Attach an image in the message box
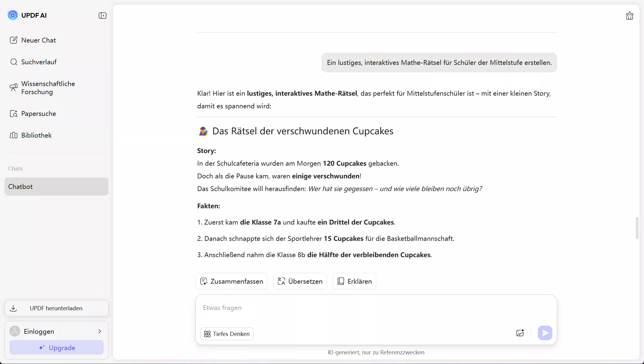Image resolution: width=644 pixels, height=364 pixels. pos(520,333)
